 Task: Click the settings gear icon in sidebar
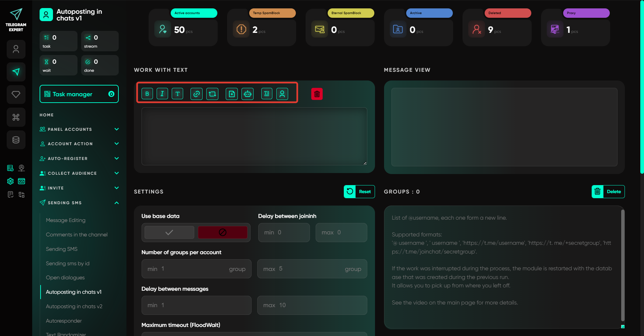click(10, 181)
